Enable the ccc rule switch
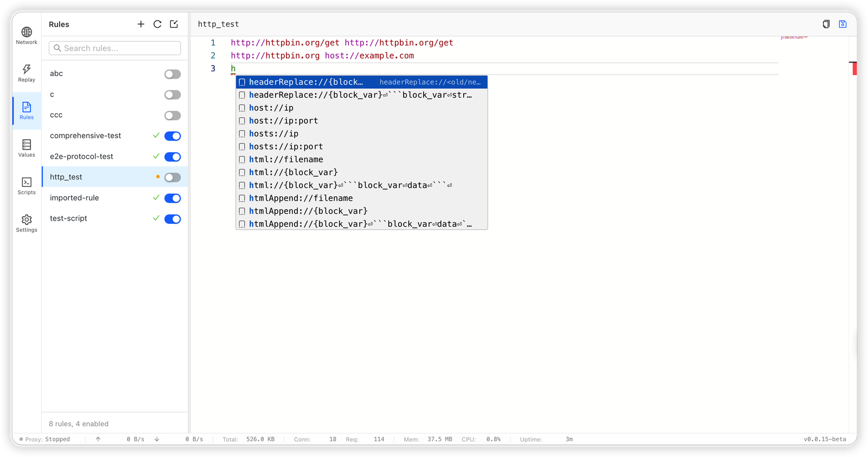868x457 pixels. point(173,115)
